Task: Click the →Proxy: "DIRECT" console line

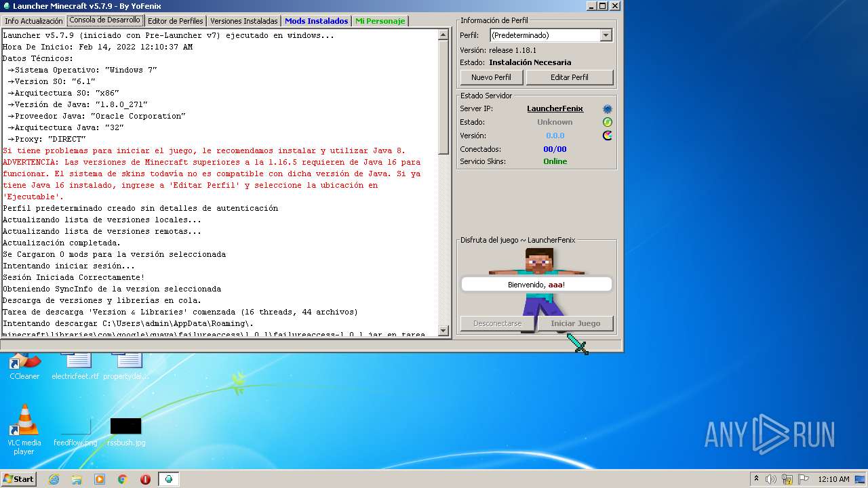Action: click(x=47, y=139)
